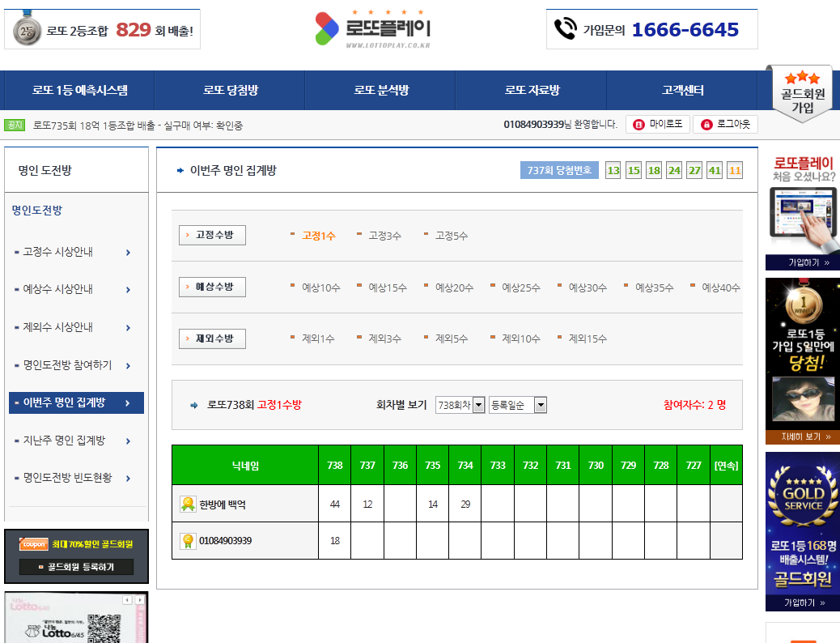Open the 로또 1등 예측시스템 menu
Image resolution: width=840 pixels, height=643 pixels.
click(79, 91)
